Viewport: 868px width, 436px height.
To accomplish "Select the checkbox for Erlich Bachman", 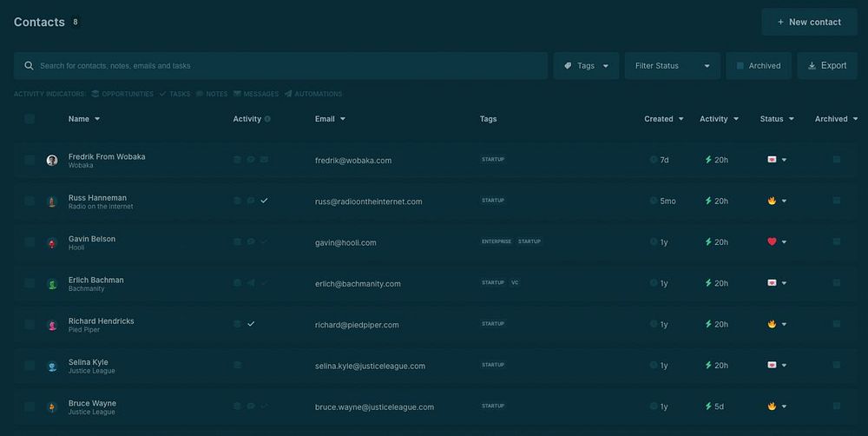I will pos(30,283).
